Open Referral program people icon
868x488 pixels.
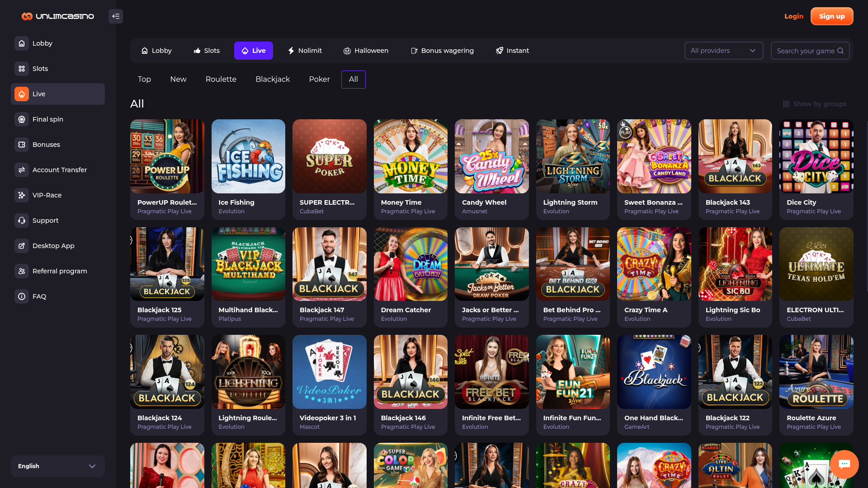tap(22, 271)
